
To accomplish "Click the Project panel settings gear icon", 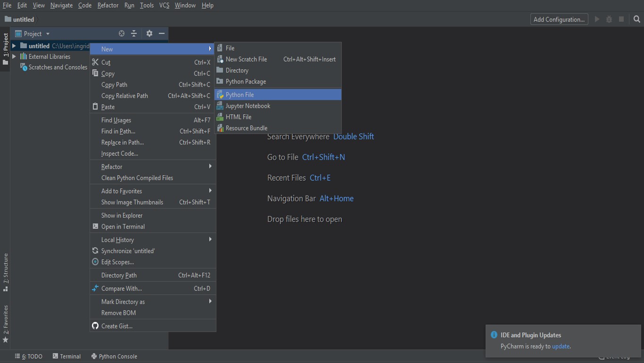I will pos(149,33).
